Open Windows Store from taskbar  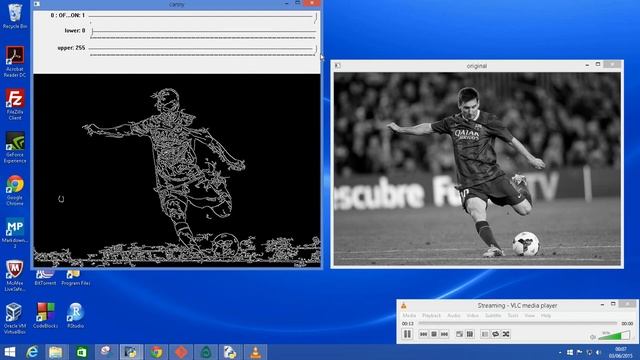tap(81, 352)
